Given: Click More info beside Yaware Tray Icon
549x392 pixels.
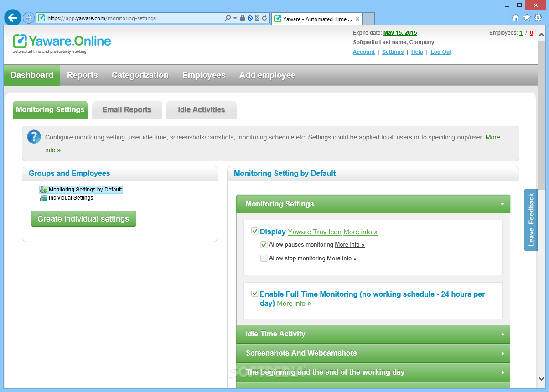Looking at the screenshot, I should point(360,232).
